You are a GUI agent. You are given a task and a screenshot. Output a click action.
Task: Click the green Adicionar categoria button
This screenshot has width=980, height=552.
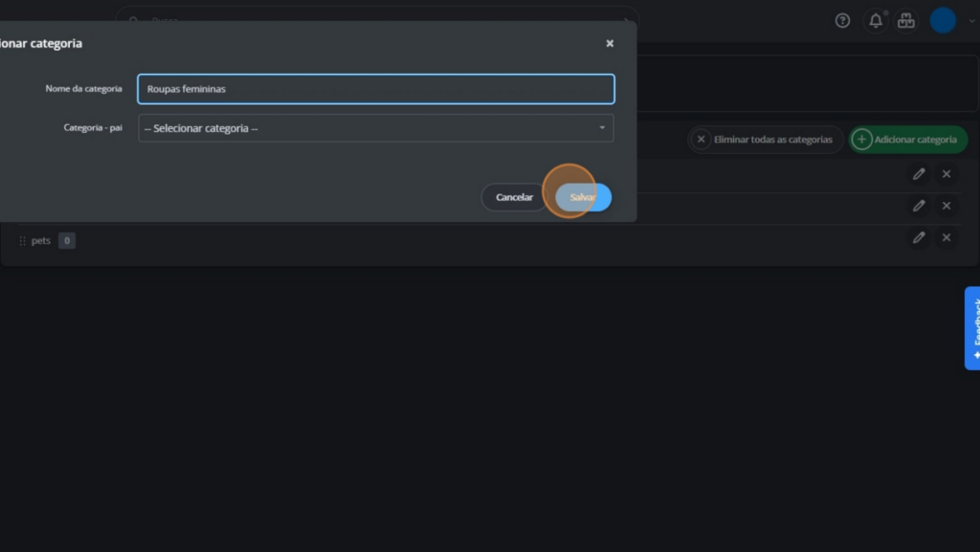(907, 140)
